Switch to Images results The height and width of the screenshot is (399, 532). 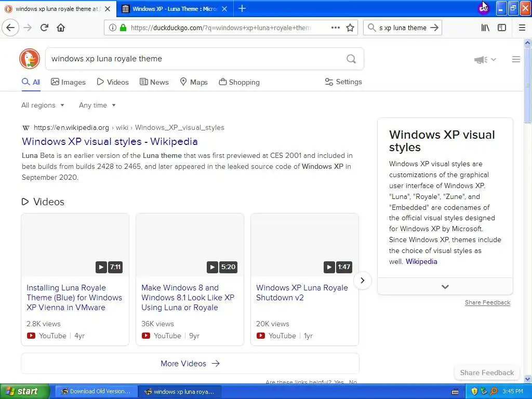[68, 82]
